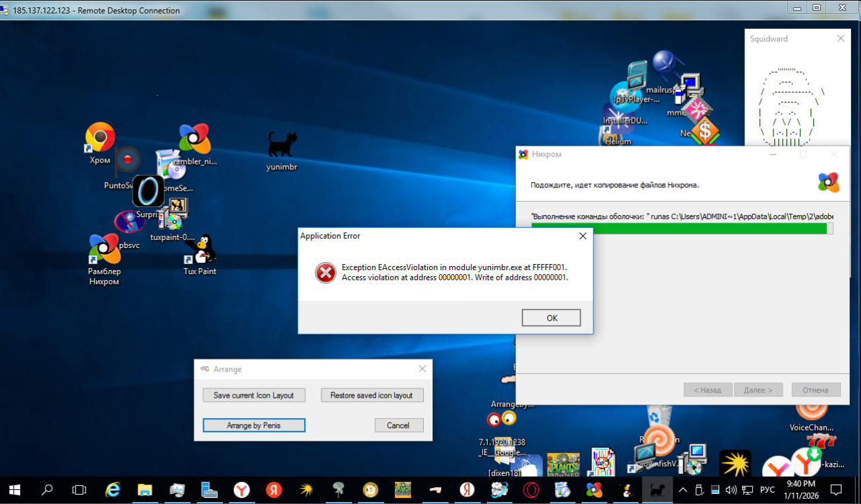Open File Explorer from the taskbar

click(145, 490)
